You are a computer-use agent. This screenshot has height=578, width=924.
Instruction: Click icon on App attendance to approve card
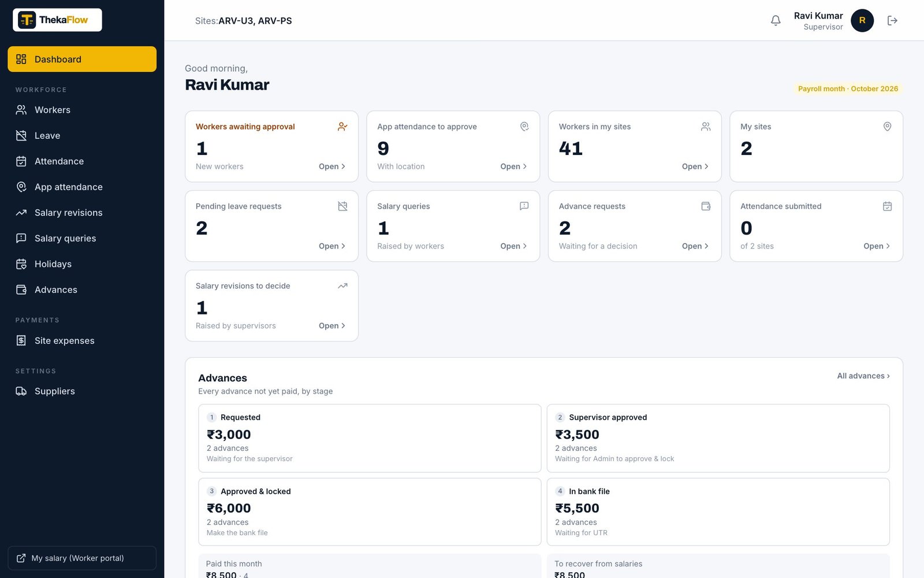(x=524, y=127)
